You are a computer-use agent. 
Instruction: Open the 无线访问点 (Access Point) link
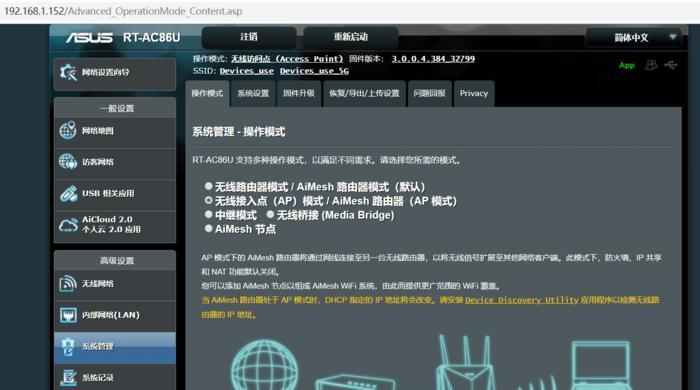(287, 59)
